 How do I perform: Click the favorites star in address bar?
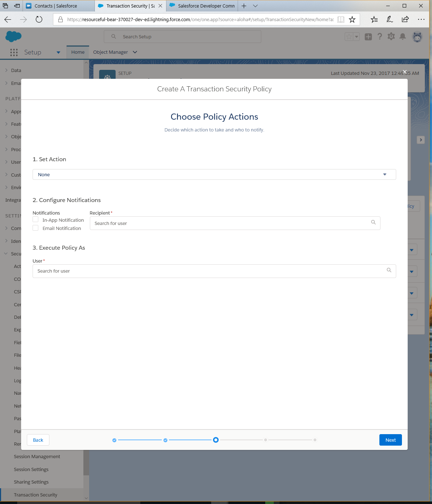pyautogui.click(x=352, y=19)
